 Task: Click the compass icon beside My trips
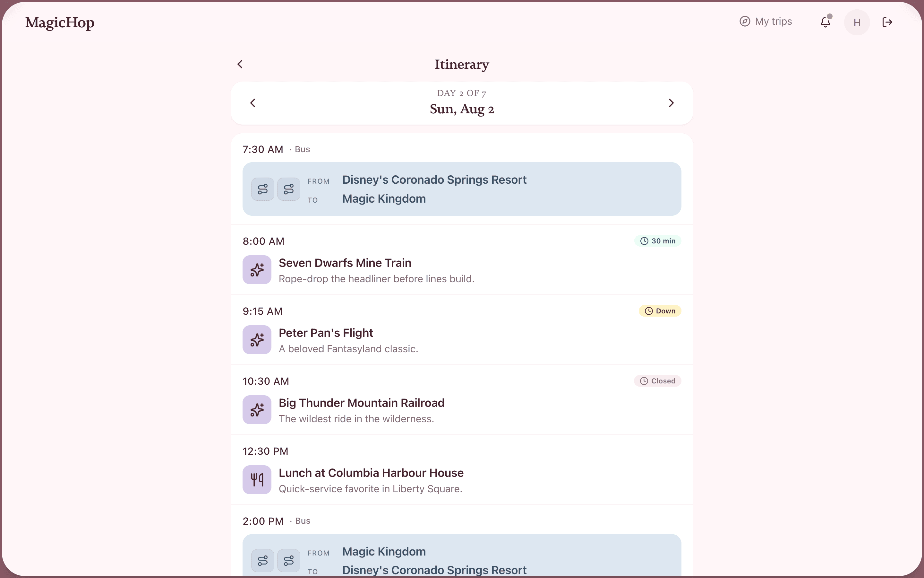pyautogui.click(x=745, y=22)
